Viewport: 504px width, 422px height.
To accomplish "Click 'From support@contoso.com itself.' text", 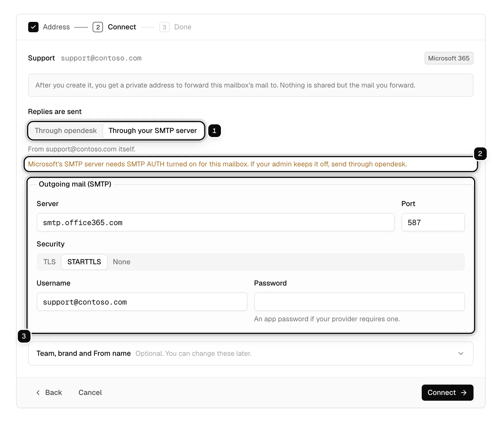I will click(82, 149).
